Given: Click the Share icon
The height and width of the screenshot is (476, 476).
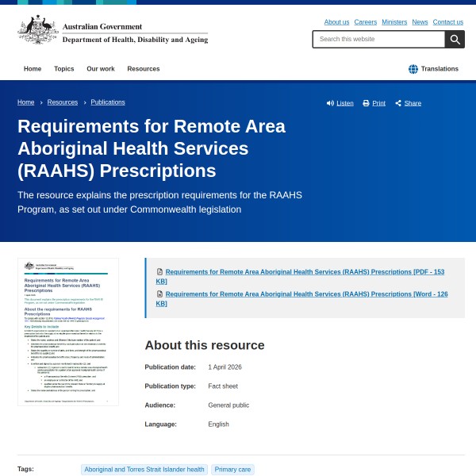Looking at the screenshot, I should pos(398,103).
